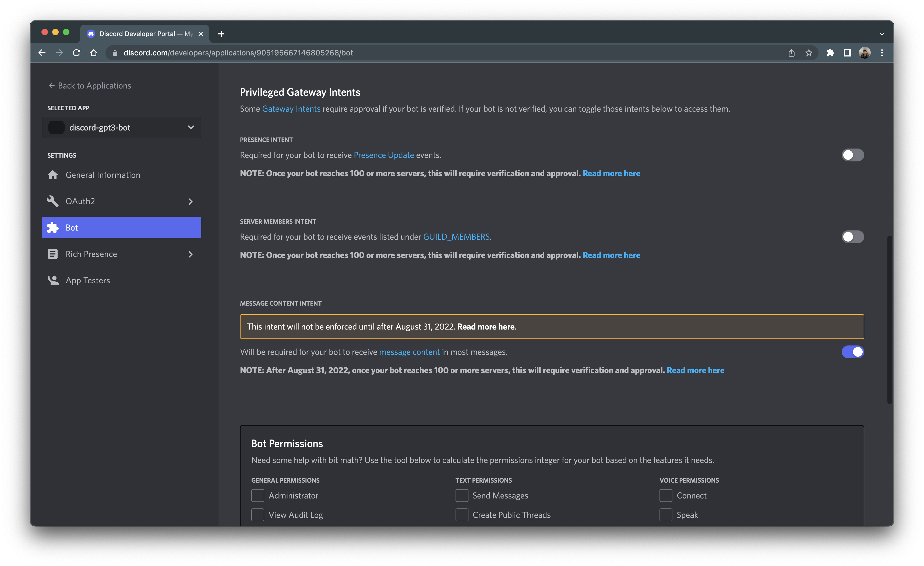Image resolution: width=924 pixels, height=566 pixels.
Task: Click the Bot Permissions heading
Action: pos(287,443)
